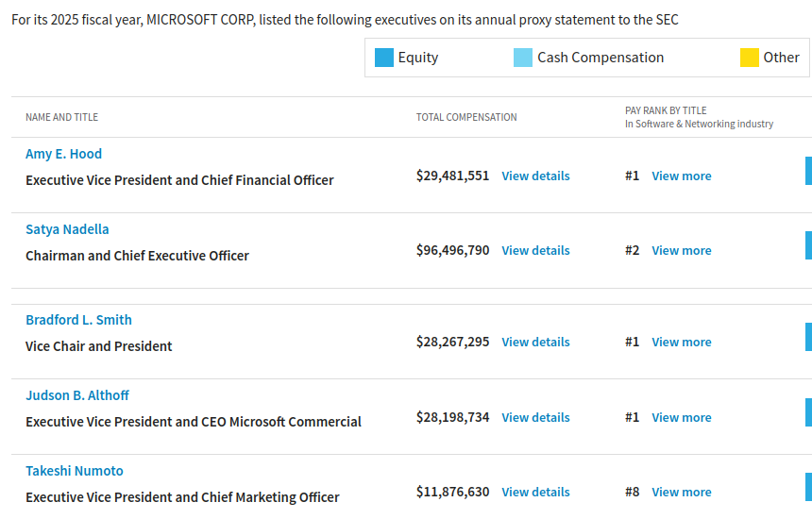Click View more beside Satya Nadella's #2 rank

tap(681, 250)
